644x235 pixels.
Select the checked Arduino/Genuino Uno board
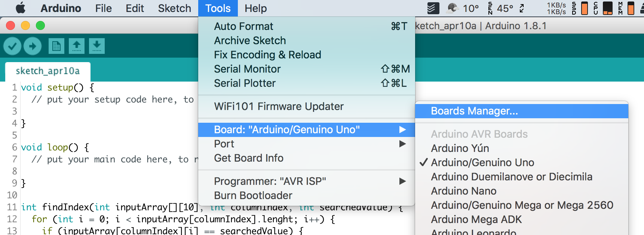(x=482, y=162)
